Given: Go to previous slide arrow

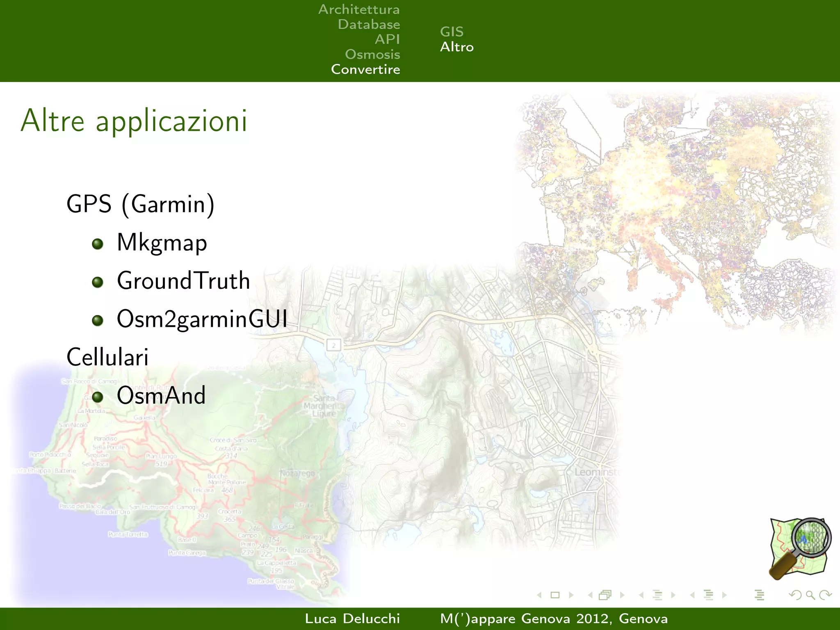Looking at the screenshot, I should (x=539, y=595).
